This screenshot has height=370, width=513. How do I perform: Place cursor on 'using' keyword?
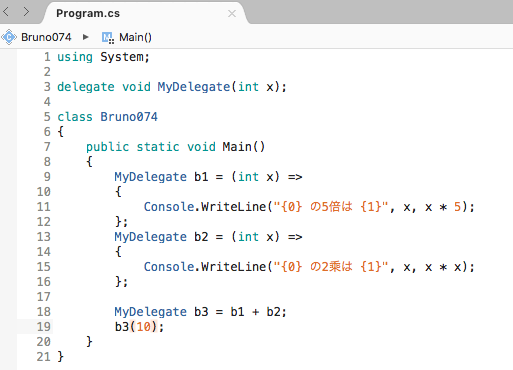(x=75, y=57)
